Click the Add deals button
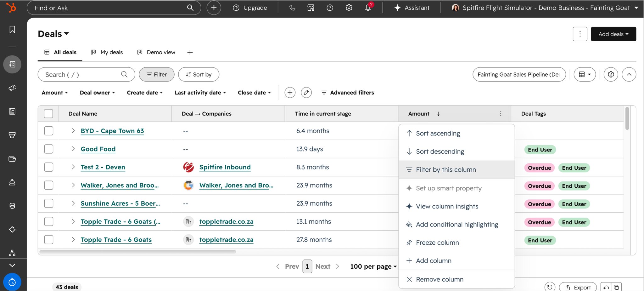 613,34
